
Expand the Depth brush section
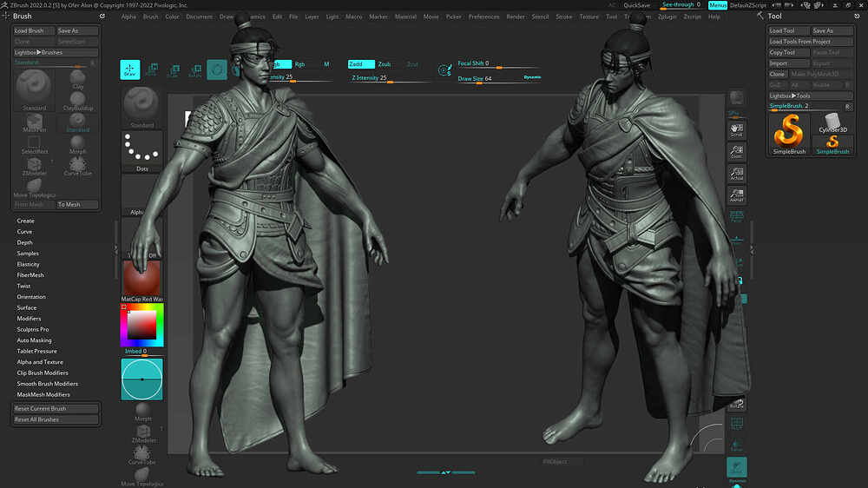pos(24,242)
